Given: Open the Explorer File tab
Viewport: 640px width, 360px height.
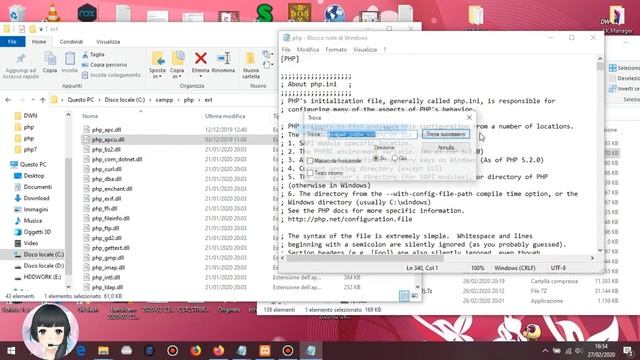Looking at the screenshot, I should 12,42.
